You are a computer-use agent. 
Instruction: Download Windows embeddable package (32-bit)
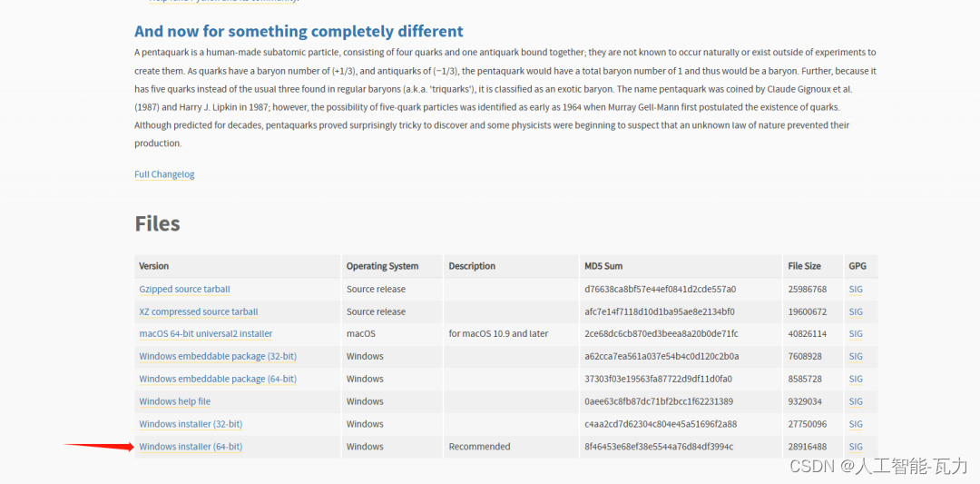pos(218,357)
